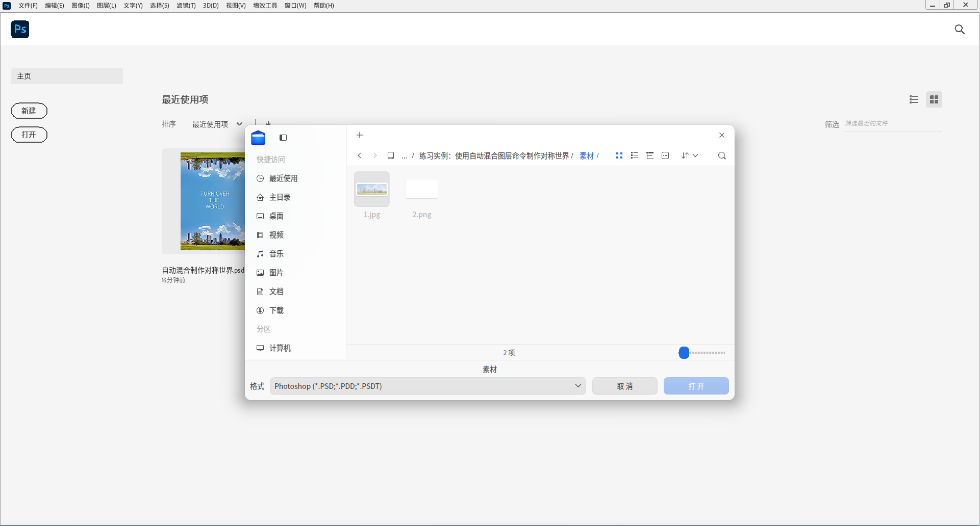Screen dimensions: 980x526
Task: Expand the 格式 file format dropdown
Action: click(x=428, y=386)
